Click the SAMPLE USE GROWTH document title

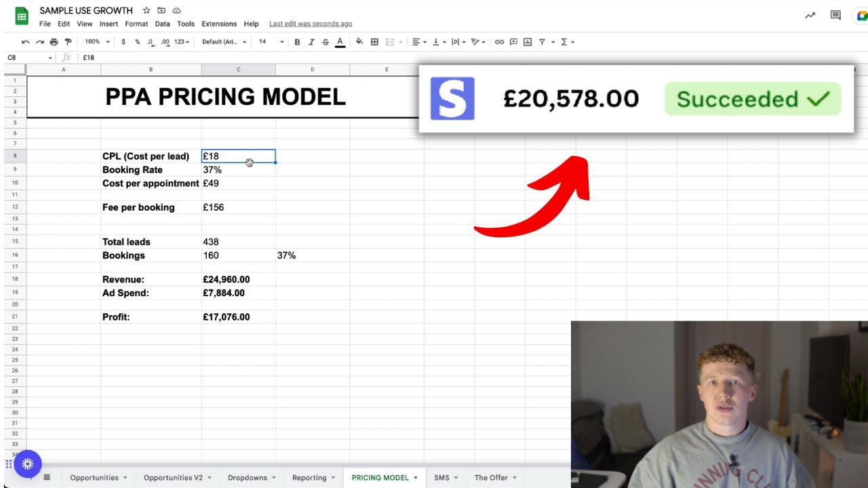coord(86,11)
